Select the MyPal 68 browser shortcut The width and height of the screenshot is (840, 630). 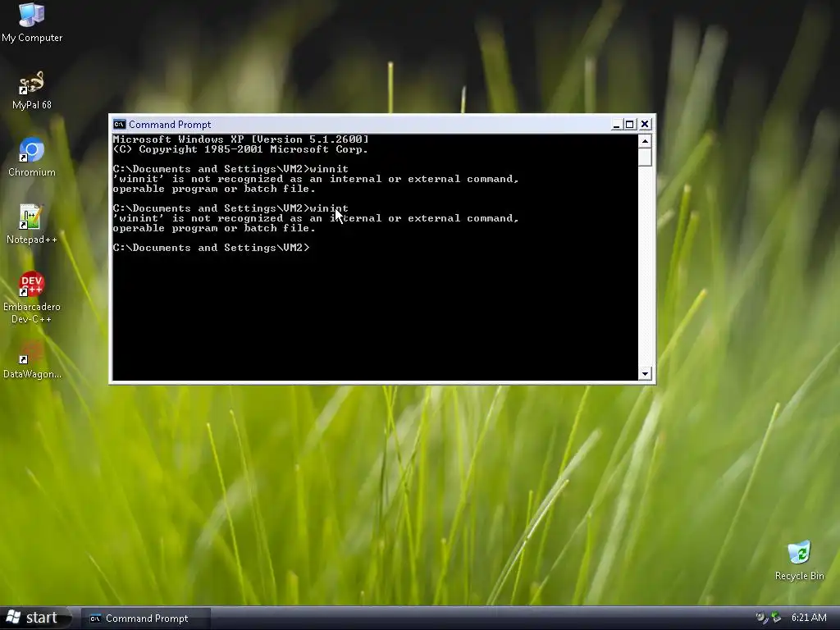click(x=32, y=90)
